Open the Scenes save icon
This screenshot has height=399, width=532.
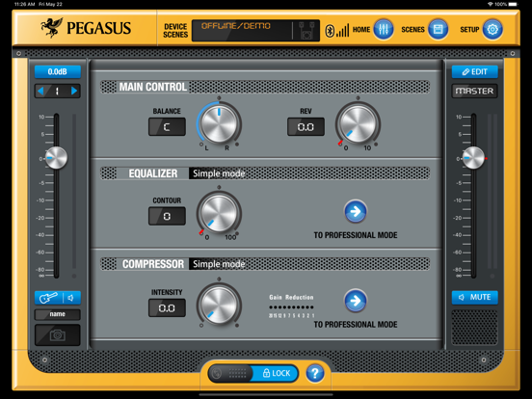(x=438, y=30)
